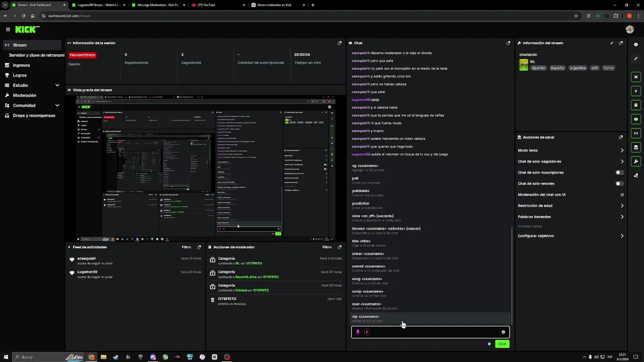This screenshot has height=362, width=644.
Task: Expand Palabras baneadas options
Action: click(622, 217)
